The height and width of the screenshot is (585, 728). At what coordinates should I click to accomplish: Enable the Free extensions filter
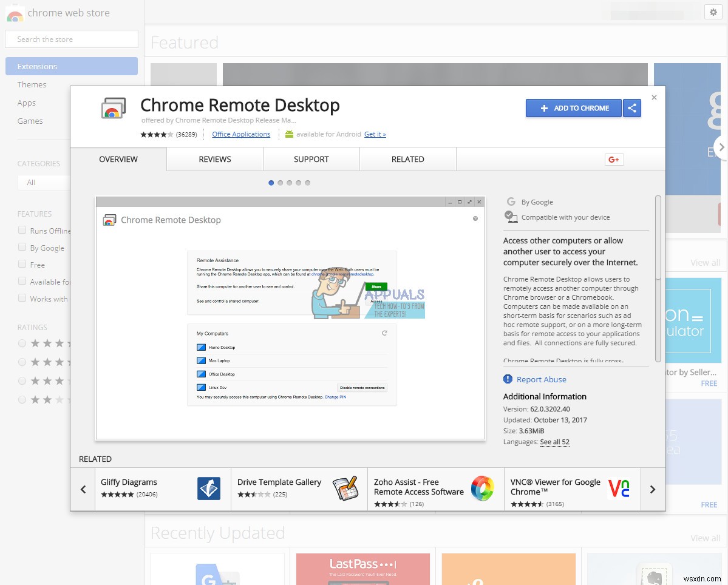(x=22, y=265)
